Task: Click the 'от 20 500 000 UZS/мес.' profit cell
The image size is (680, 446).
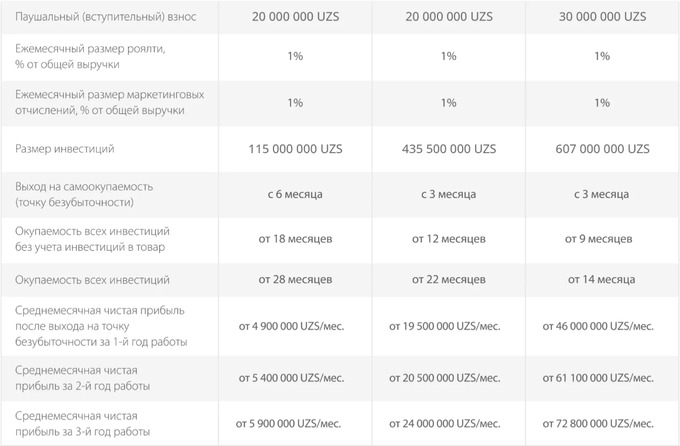Action: click(x=448, y=379)
